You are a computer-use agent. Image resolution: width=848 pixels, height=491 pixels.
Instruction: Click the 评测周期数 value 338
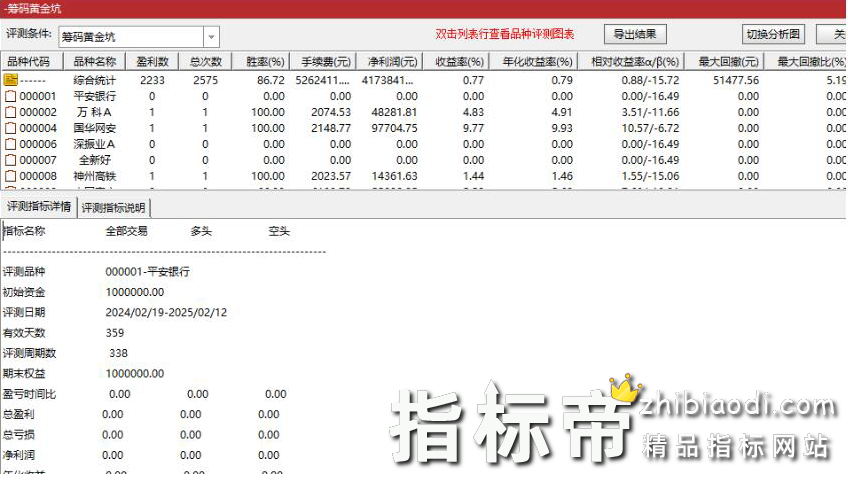tap(118, 353)
